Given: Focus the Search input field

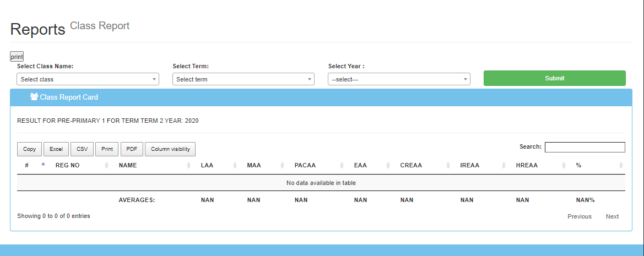Looking at the screenshot, I should [x=585, y=147].
